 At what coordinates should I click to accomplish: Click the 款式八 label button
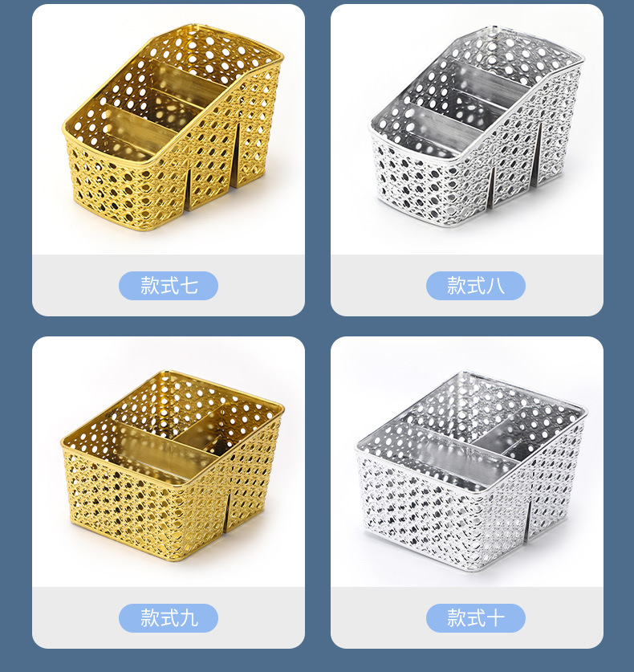click(475, 286)
